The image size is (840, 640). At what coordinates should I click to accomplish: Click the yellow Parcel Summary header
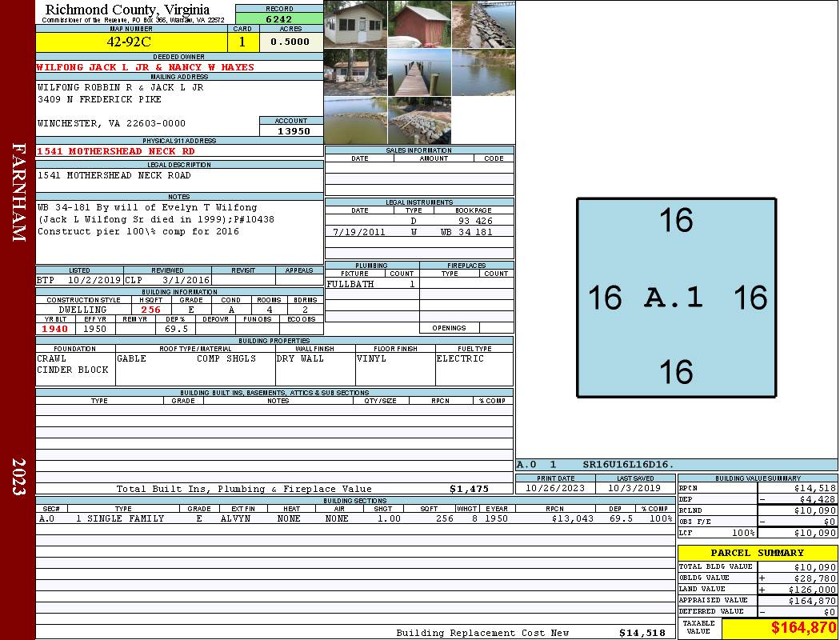[x=757, y=553]
